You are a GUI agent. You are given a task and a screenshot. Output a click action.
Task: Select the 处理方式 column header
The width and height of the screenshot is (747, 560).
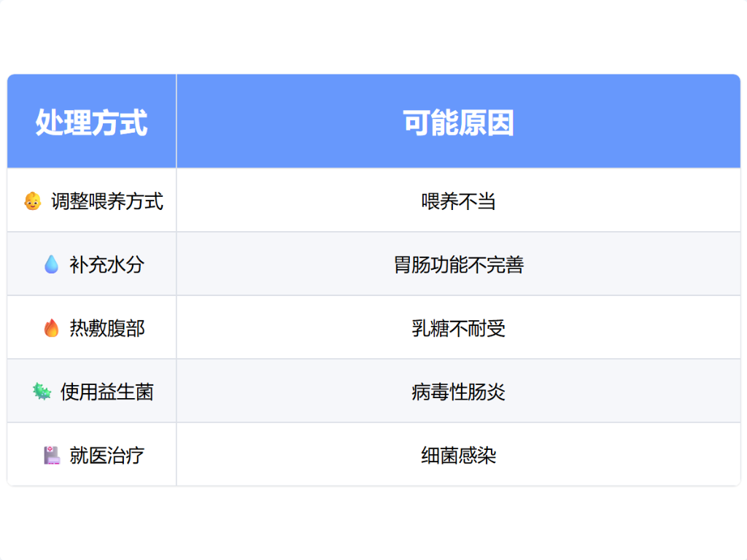[x=92, y=122]
